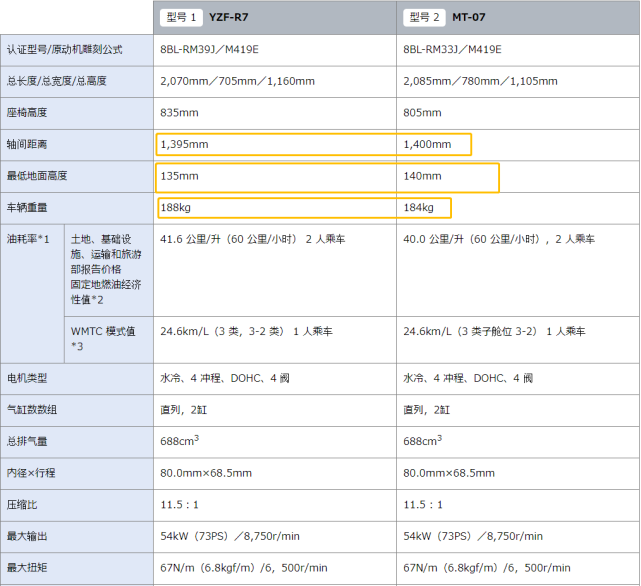Click the 184kg weight value
The width and height of the screenshot is (641, 586).
pyautogui.click(x=418, y=208)
